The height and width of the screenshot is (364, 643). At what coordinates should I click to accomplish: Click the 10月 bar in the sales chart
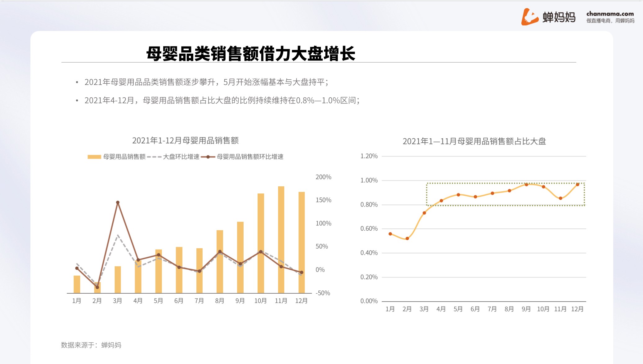click(x=261, y=243)
